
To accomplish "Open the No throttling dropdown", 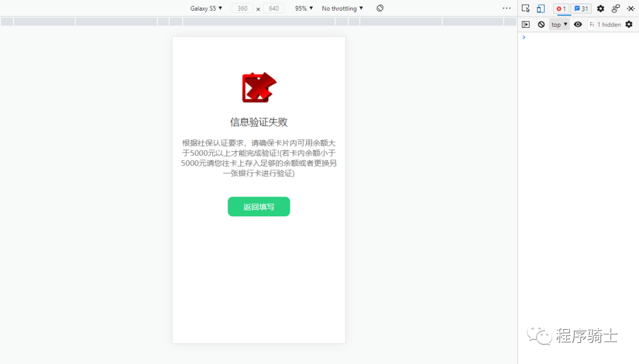I will (x=341, y=8).
